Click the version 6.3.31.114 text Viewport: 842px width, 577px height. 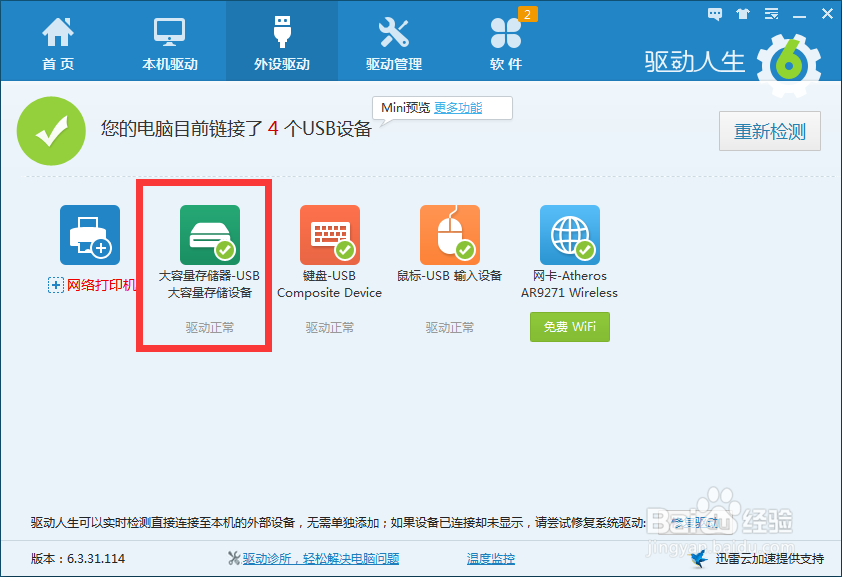tap(78, 559)
